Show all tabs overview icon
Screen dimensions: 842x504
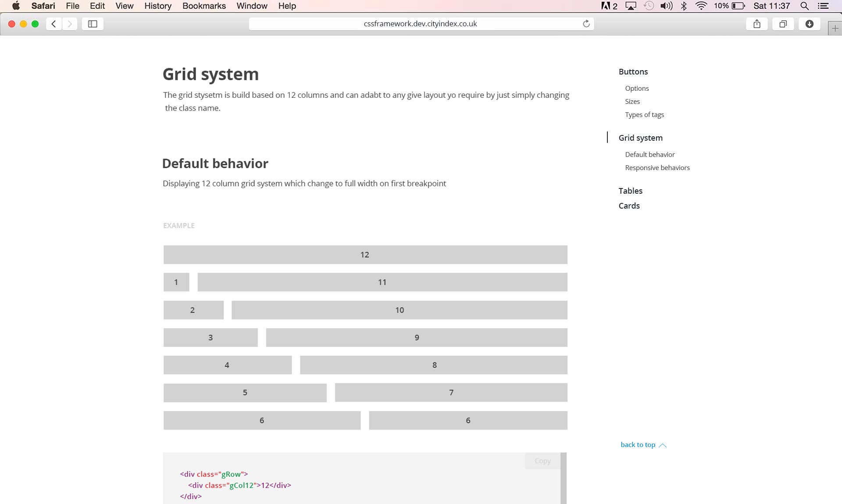click(783, 24)
